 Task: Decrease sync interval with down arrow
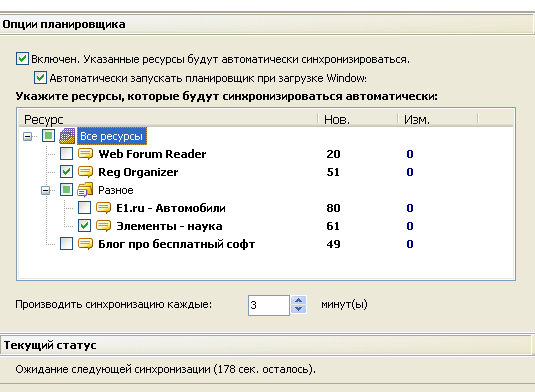point(299,309)
